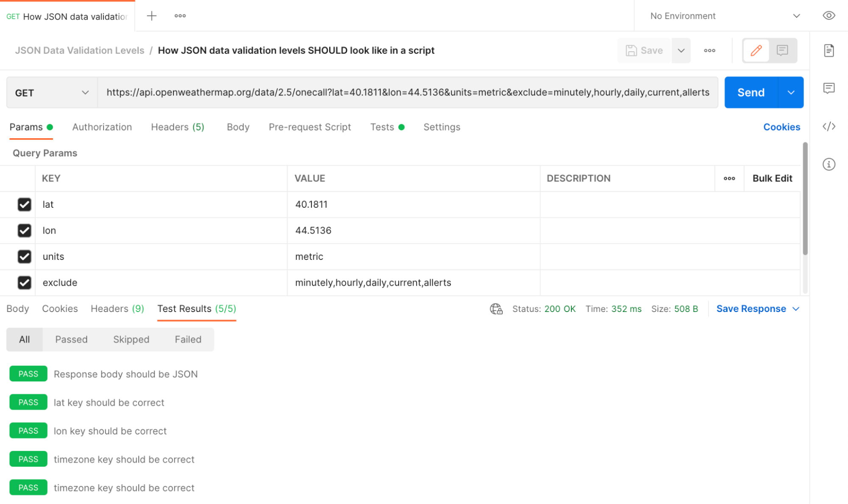Screen dimensions: 848x504
Task: Click the Status 200 OK text
Action: 544,309
